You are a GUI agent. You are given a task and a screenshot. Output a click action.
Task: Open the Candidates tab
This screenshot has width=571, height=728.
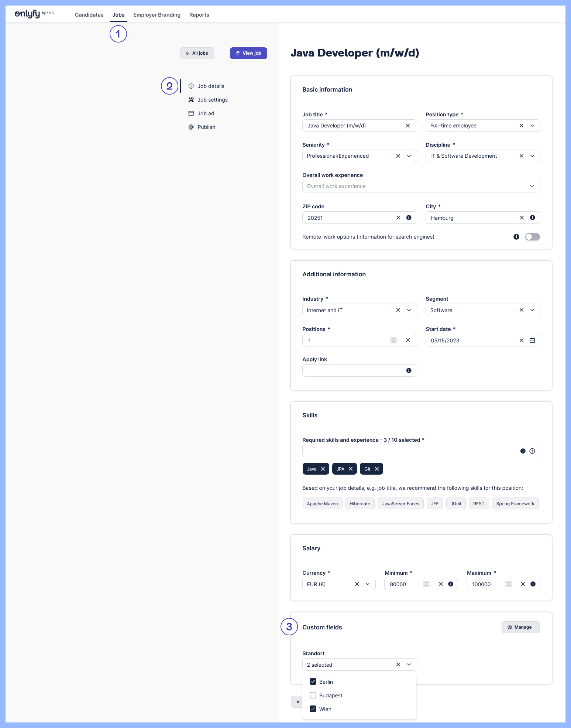(x=89, y=15)
